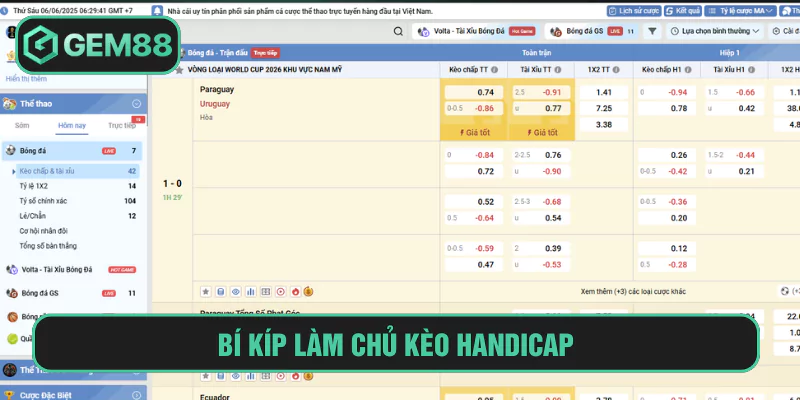Select under odds 0.54

pos(541,218)
